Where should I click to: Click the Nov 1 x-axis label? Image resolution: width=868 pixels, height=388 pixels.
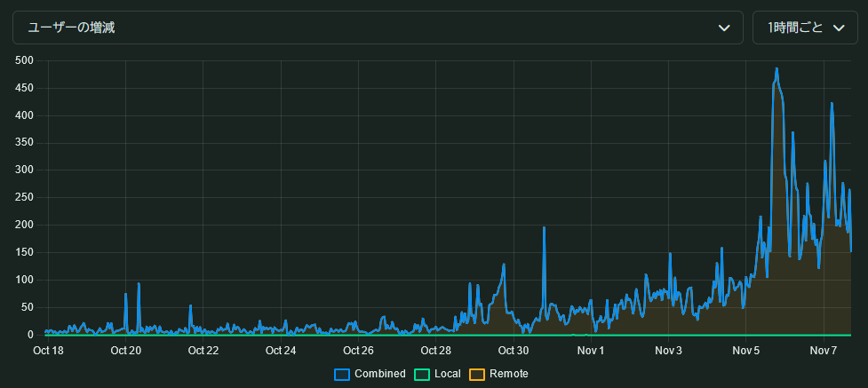[x=591, y=351]
